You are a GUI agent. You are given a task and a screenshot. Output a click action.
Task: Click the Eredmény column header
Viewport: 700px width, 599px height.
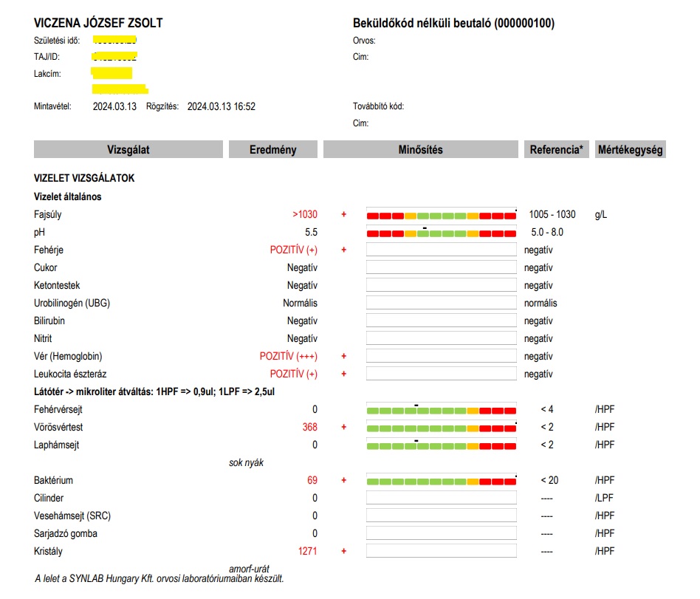[x=272, y=150]
